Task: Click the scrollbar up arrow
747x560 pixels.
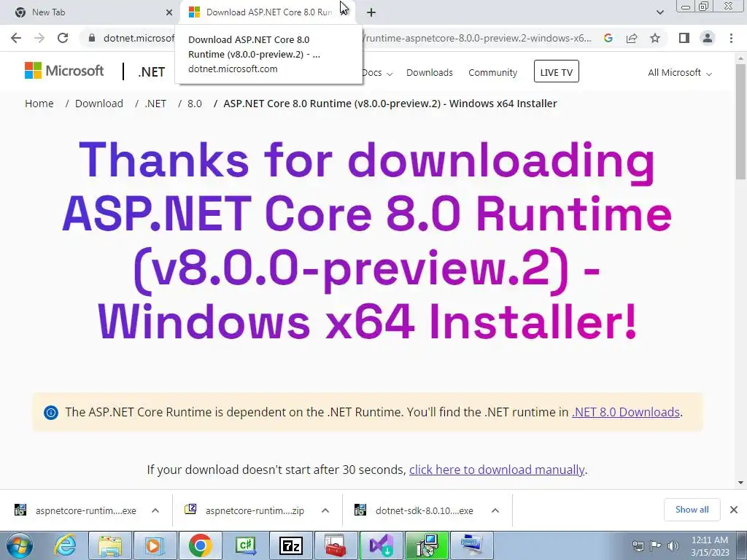Action: click(x=740, y=58)
